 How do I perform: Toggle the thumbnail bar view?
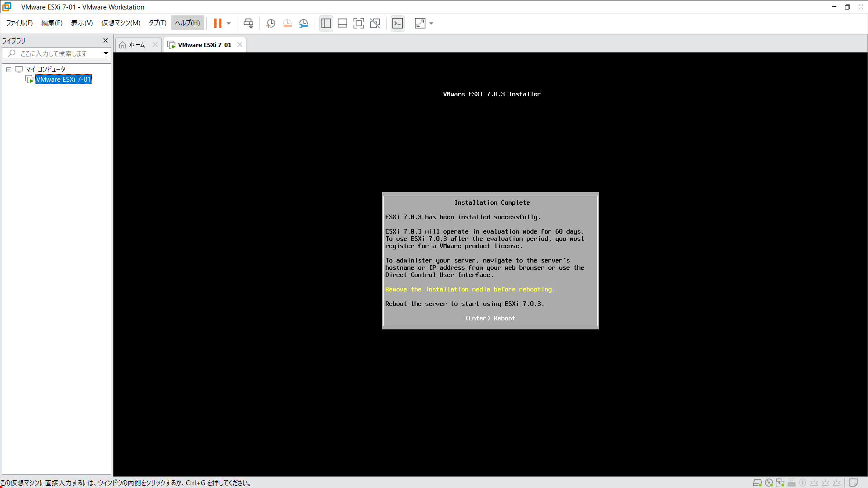pyautogui.click(x=342, y=23)
